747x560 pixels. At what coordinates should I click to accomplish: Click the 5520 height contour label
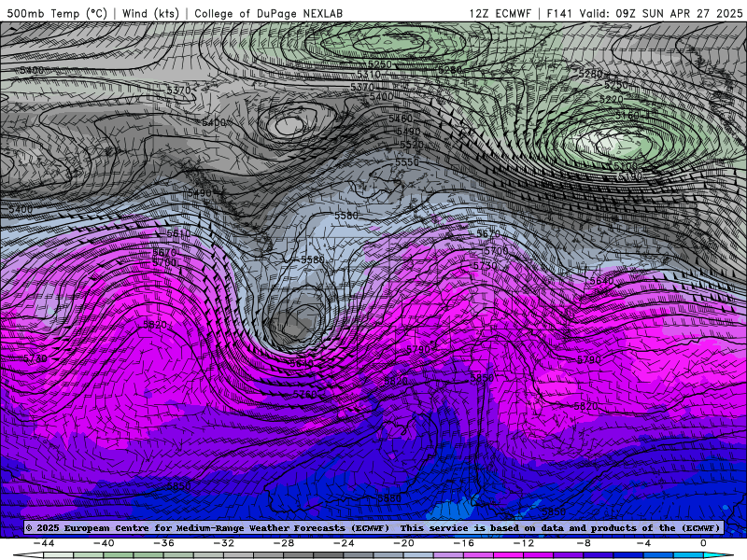pyautogui.click(x=412, y=145)
